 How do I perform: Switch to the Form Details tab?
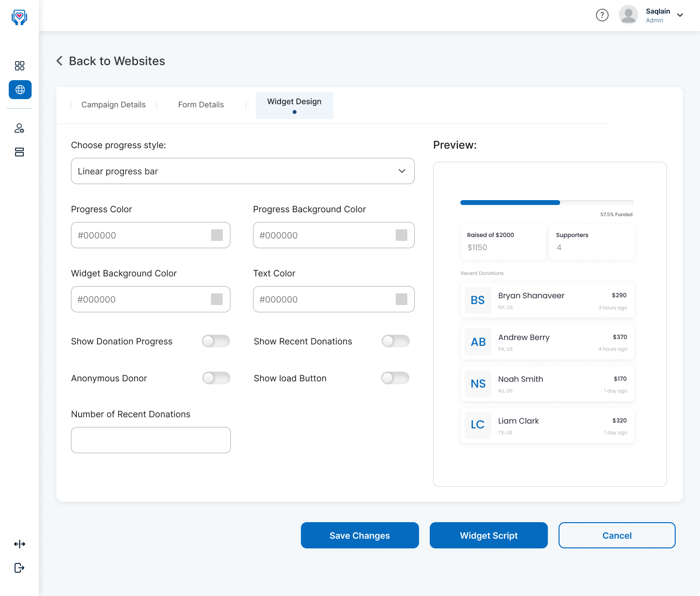pyautogui.click(x=201, y=105)
